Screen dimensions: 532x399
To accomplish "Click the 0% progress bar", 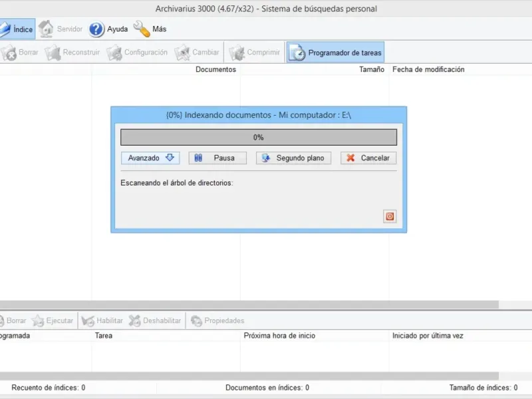I will click(259, 138).
